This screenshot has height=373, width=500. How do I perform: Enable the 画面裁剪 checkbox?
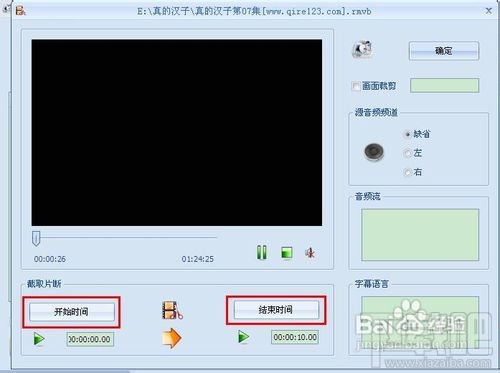pos(356,86)
